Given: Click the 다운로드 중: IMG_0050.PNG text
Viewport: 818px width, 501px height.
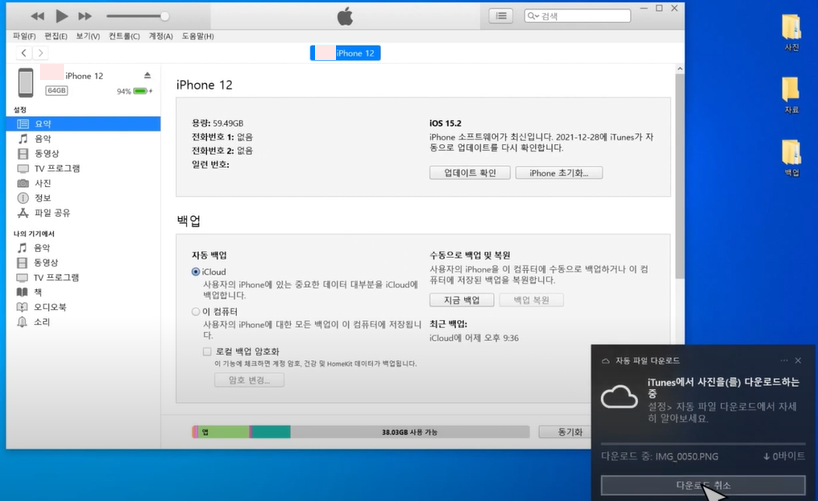Looking at the screenshot, I should click(x=660, y=457).
